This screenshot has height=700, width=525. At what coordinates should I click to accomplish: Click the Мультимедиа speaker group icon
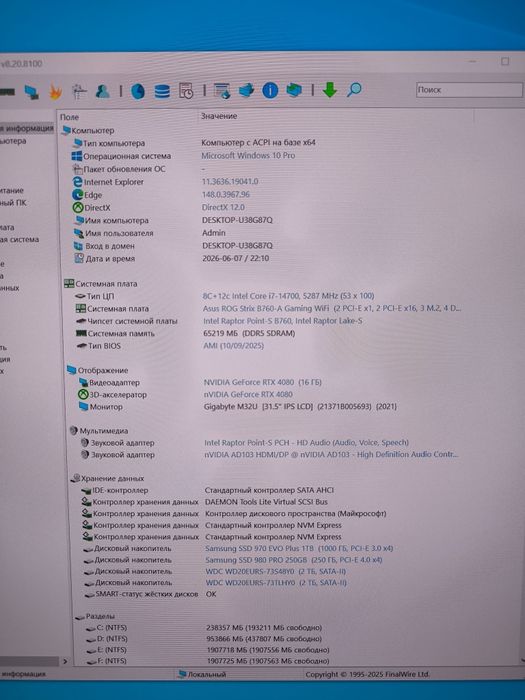coord(74,430)
